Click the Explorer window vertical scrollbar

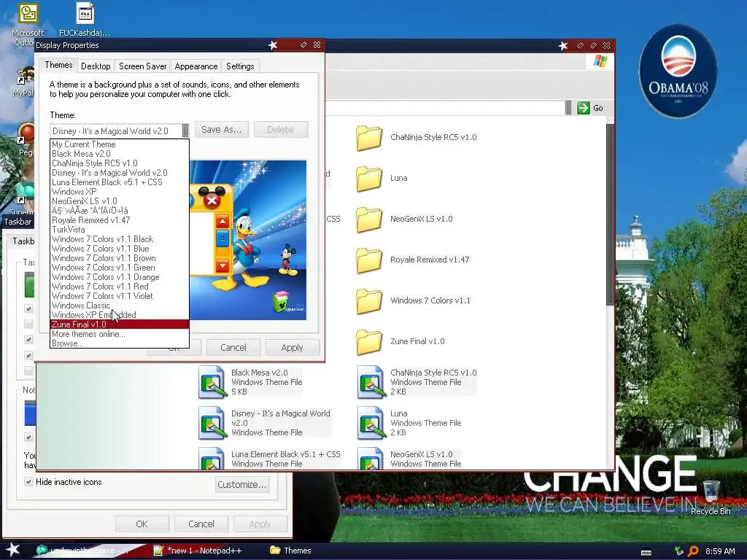610,214
